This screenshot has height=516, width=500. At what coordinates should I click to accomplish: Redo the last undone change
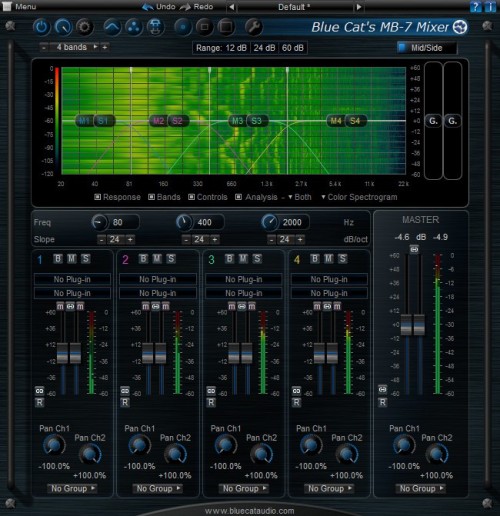click(197, 7)
